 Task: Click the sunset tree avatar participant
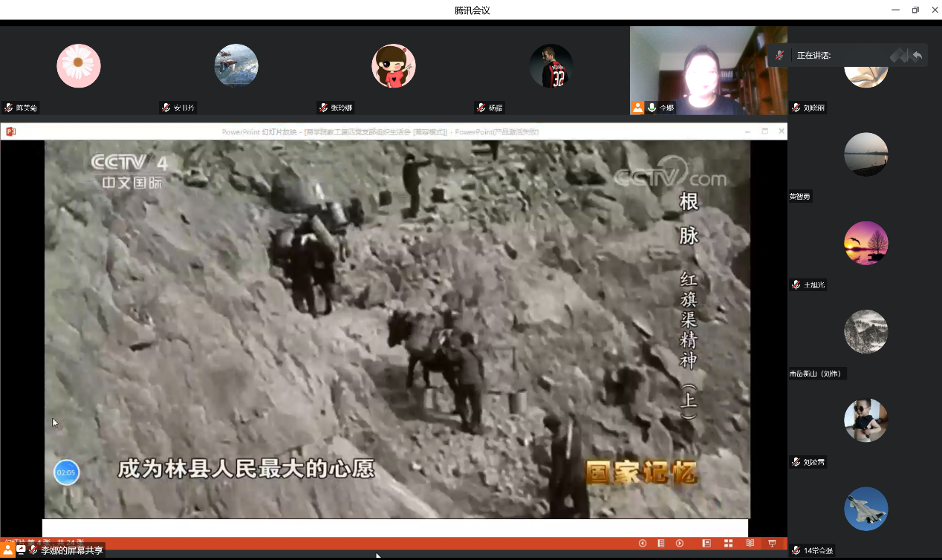click(866, 243)
